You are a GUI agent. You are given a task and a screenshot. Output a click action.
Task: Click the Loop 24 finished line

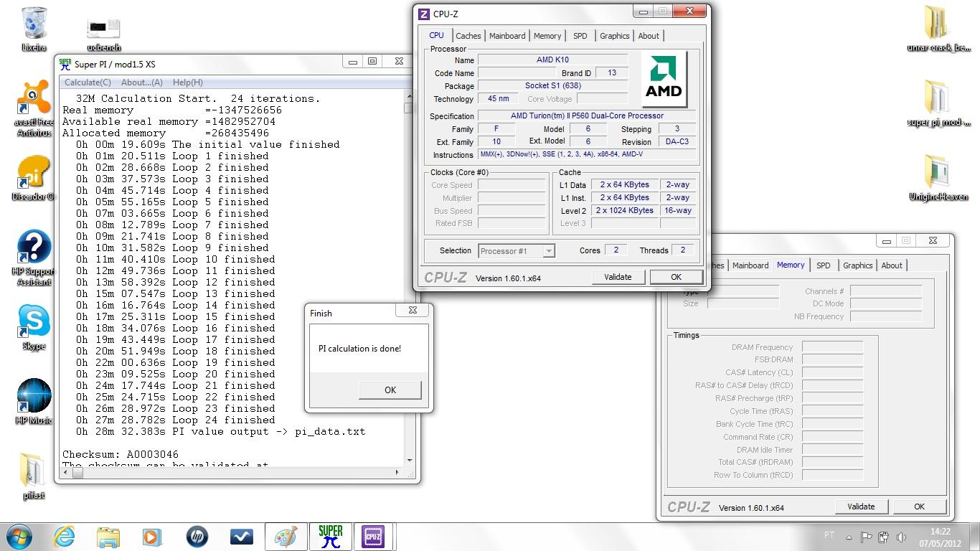click(175, 420)
